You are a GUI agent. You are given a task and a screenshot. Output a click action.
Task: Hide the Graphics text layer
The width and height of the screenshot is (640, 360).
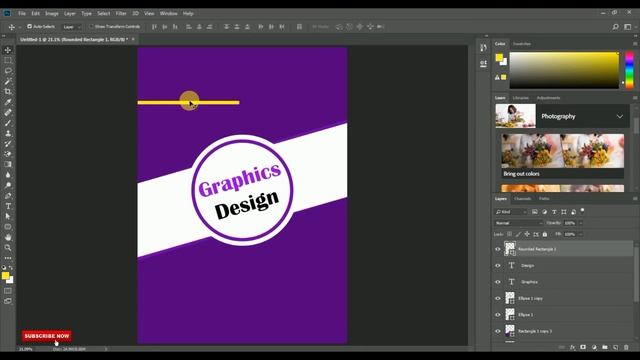pos(498,282)
